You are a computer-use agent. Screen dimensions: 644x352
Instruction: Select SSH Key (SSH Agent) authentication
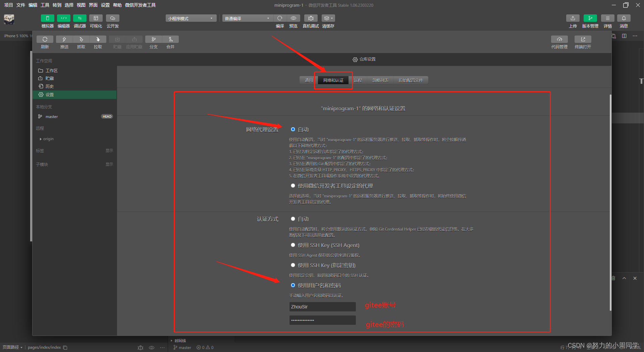[x=293, y=245]
